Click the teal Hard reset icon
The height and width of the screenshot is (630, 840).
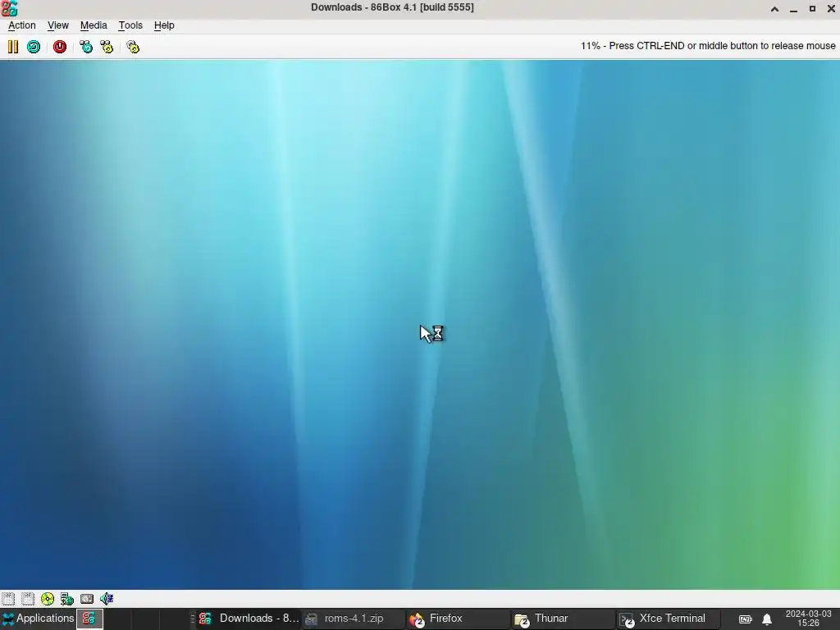[x=33, y=47]
